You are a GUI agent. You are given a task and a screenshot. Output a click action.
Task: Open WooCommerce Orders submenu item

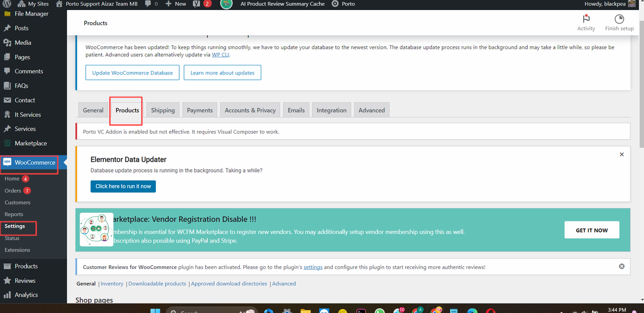pyautogui.click(x=13, y=191)
